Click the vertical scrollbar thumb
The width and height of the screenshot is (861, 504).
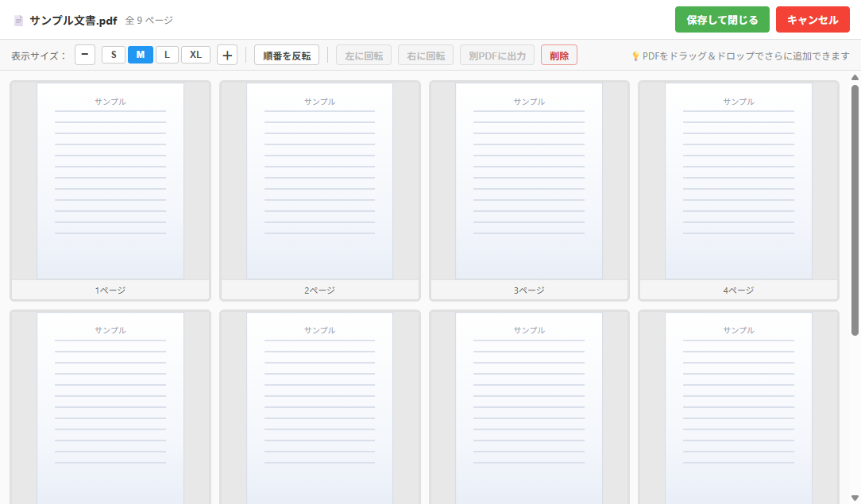pos(855,210)
